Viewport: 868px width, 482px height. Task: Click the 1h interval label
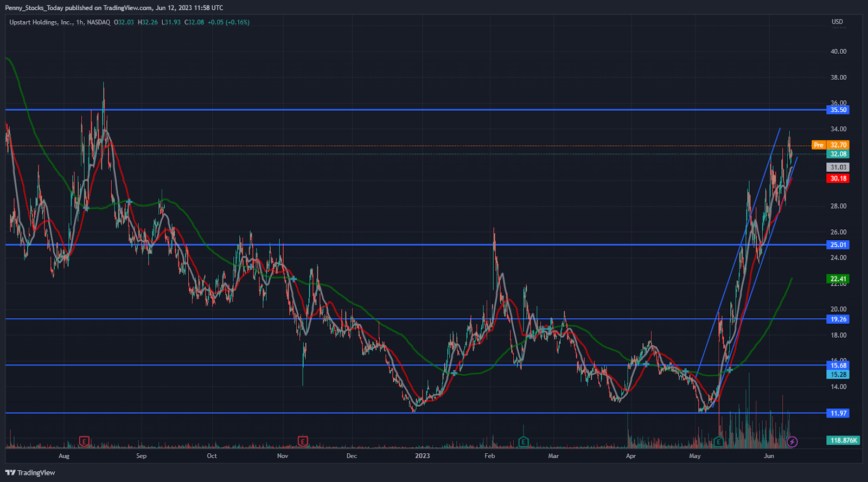coord(80,22)
